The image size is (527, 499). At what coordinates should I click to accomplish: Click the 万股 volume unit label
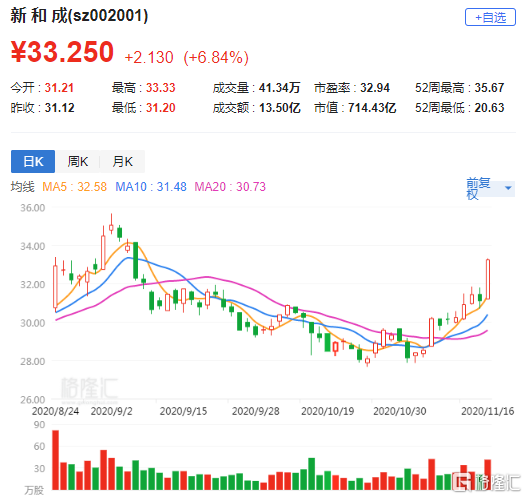(34, 491)
